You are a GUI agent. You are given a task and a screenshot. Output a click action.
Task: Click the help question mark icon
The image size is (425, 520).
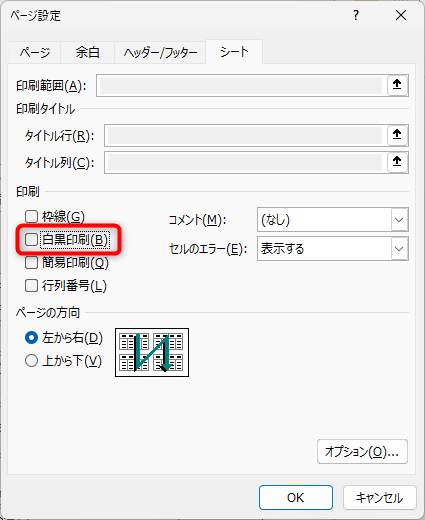click(356, 15)
